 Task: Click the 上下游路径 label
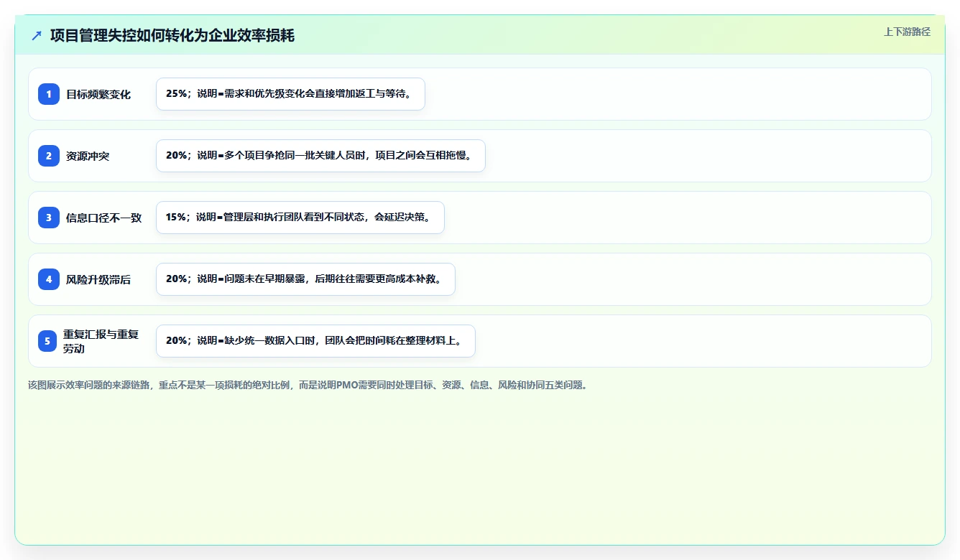coord(907,32)
